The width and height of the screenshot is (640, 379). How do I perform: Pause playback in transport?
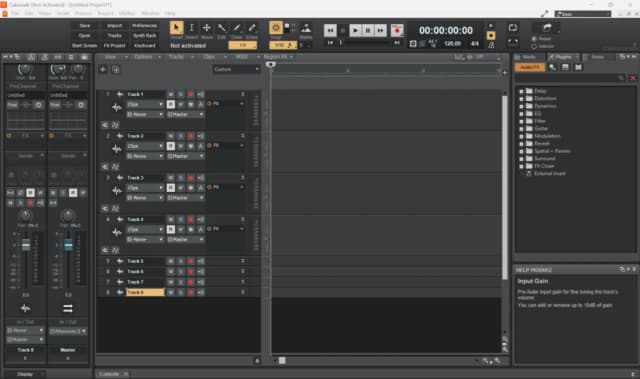tap(368, 30)
